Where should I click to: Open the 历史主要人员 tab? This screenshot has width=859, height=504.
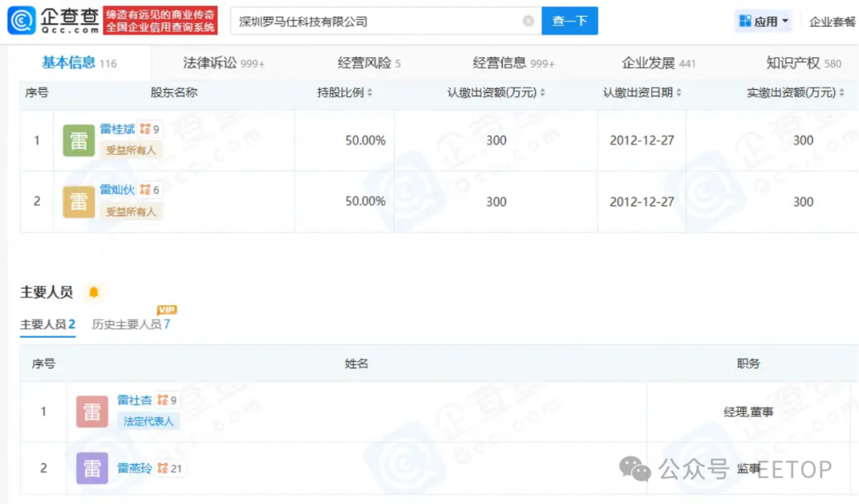pyautogui.click(x=131, y=325)
